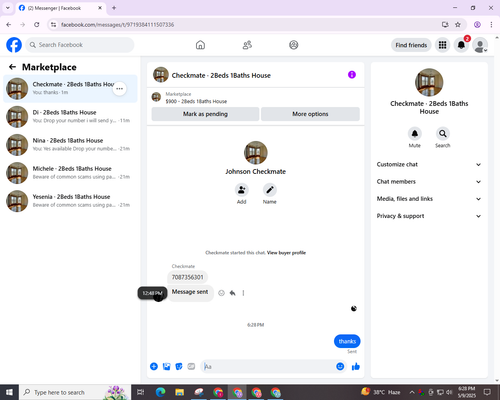Open Microsoft Edge from the taskbar
The height and width of the screenshot is (400, 500).
[160, 392]
